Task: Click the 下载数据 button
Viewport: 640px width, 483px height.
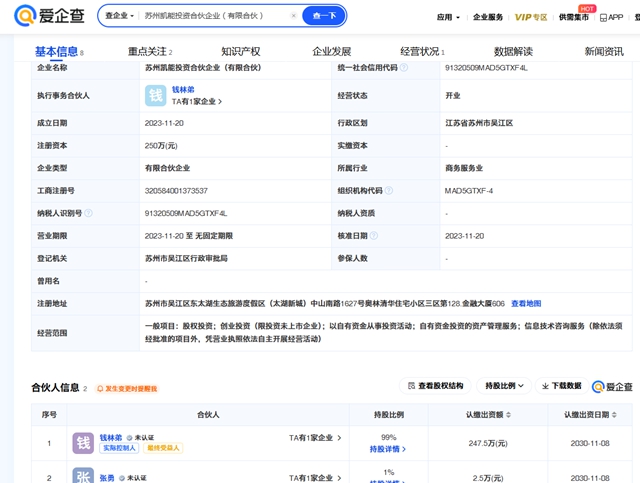Action: click(x=562, y=386)
